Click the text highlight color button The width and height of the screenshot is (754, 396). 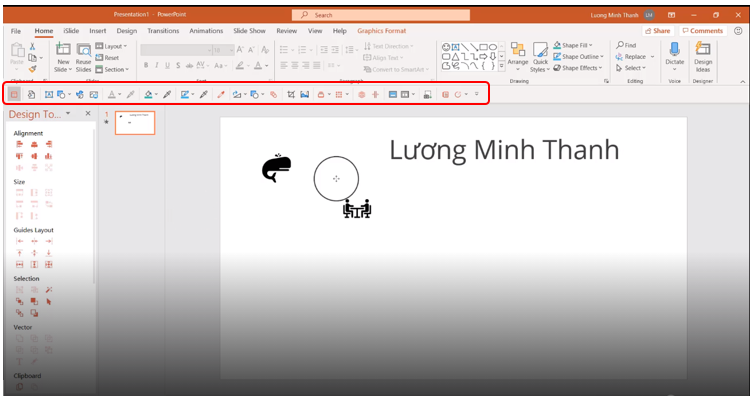(x=239, y=65)
